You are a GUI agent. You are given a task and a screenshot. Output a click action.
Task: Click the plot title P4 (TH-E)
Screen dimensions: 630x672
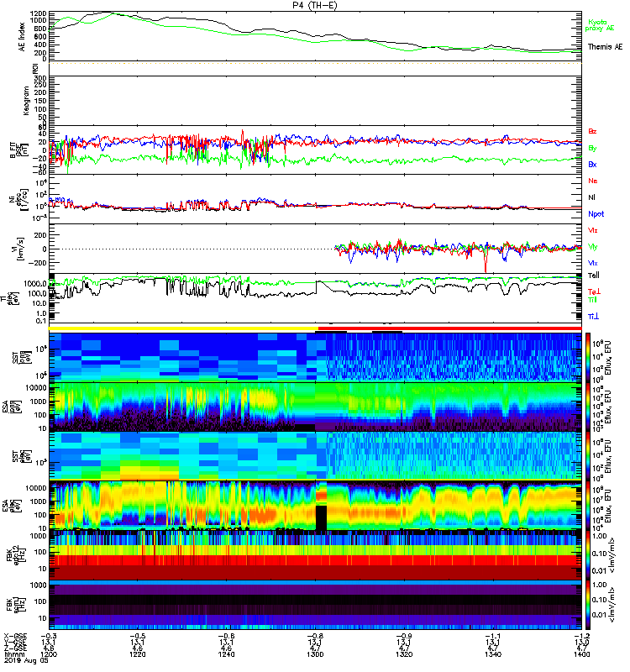(x=315, y=5)
